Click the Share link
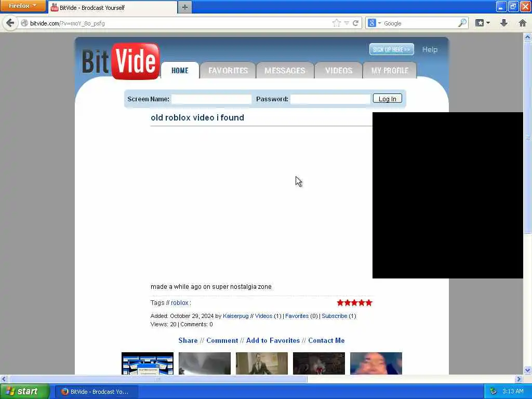The height and width of the screenshot is (399, 532). [x=188, y=340]
